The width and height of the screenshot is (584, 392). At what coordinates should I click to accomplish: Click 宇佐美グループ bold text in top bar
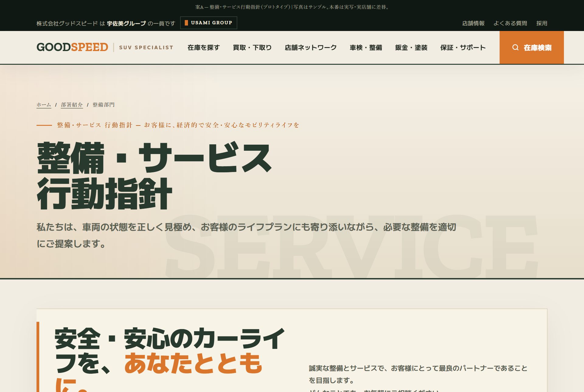click(x=127, y=23)
